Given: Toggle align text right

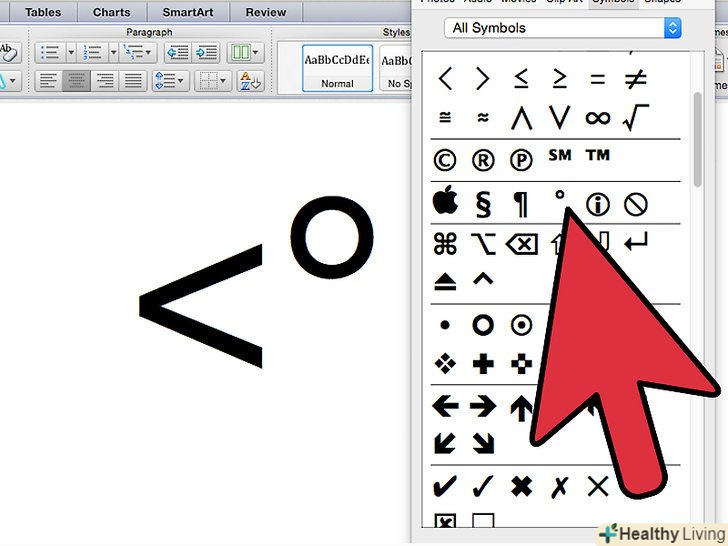Looking at the screenshot, I should click(x=105, y=81).
